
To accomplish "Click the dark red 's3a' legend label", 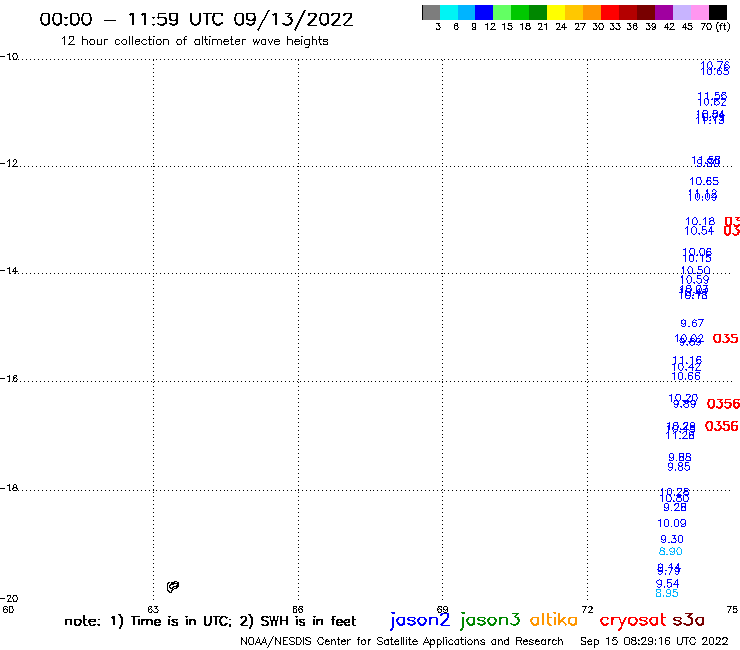I will pyautogui.click(x=688, y=620).
